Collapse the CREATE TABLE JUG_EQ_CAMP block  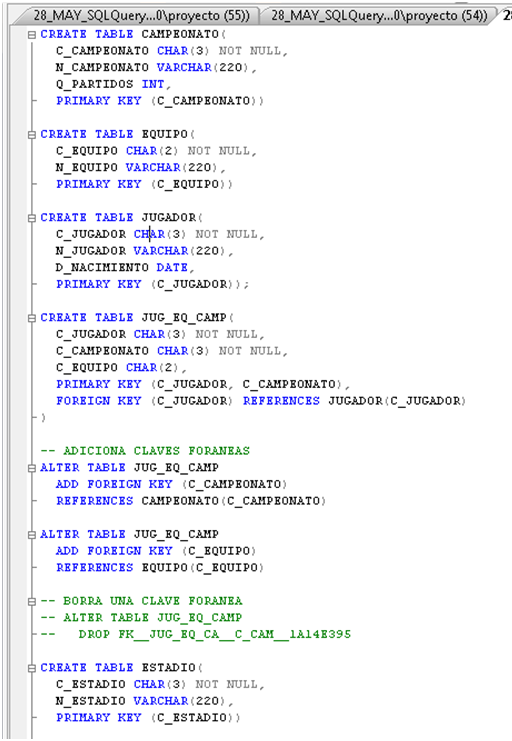tap(32, 318)
